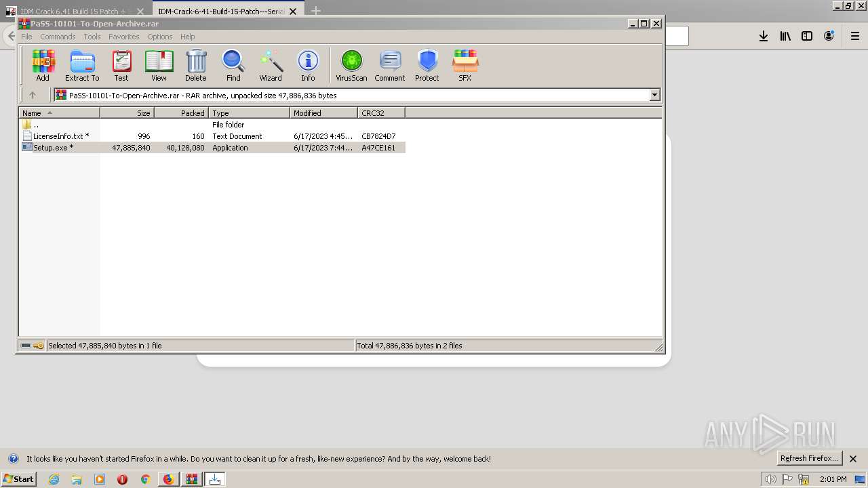868x488 pixels.
Task: Sort files by Modified column
Action: point(324,113)
